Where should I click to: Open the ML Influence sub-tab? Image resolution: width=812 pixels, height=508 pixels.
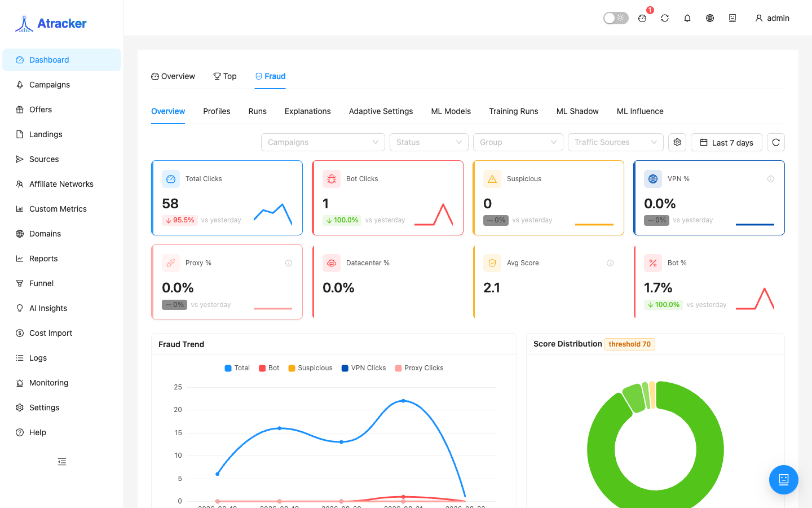640,111
